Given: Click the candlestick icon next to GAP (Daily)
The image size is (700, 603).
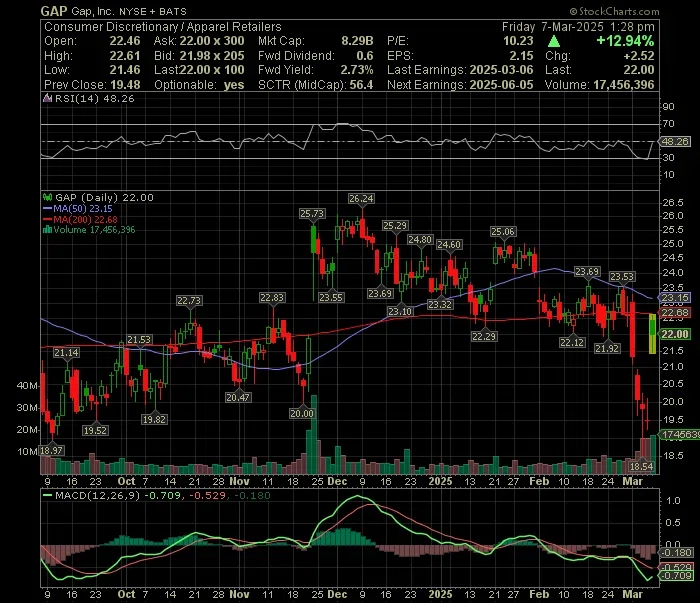Looking at the screenshot, I should click(47, 197).
